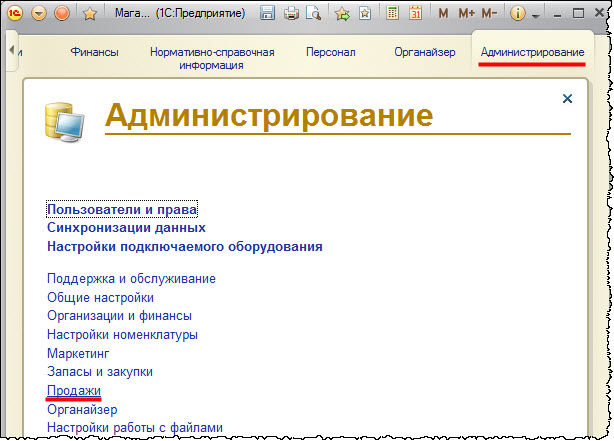Image resolution: width=614 pixels, height=441 pixels.
Task: Minimize the 1C:Предприятие window
Action: tap(558, 14)
